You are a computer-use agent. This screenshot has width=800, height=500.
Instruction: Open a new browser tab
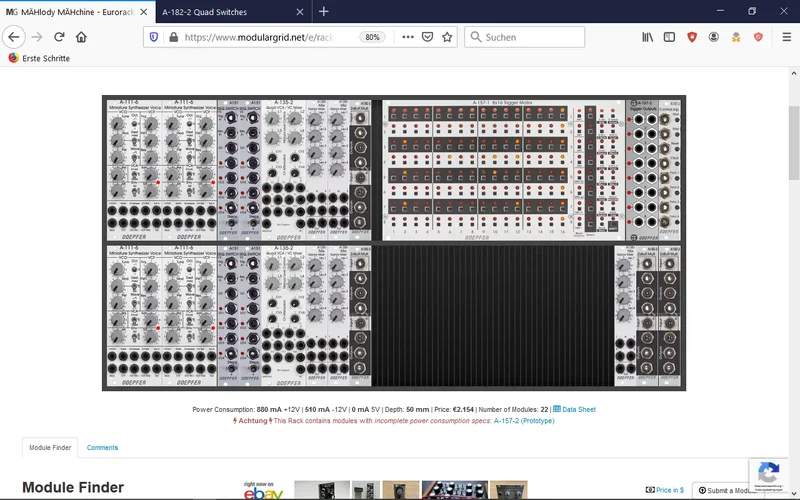click(323, 11)
